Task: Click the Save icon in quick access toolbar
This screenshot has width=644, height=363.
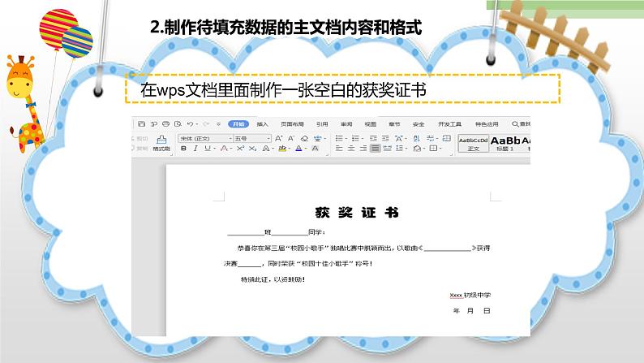Action: (x=142, y=124)
